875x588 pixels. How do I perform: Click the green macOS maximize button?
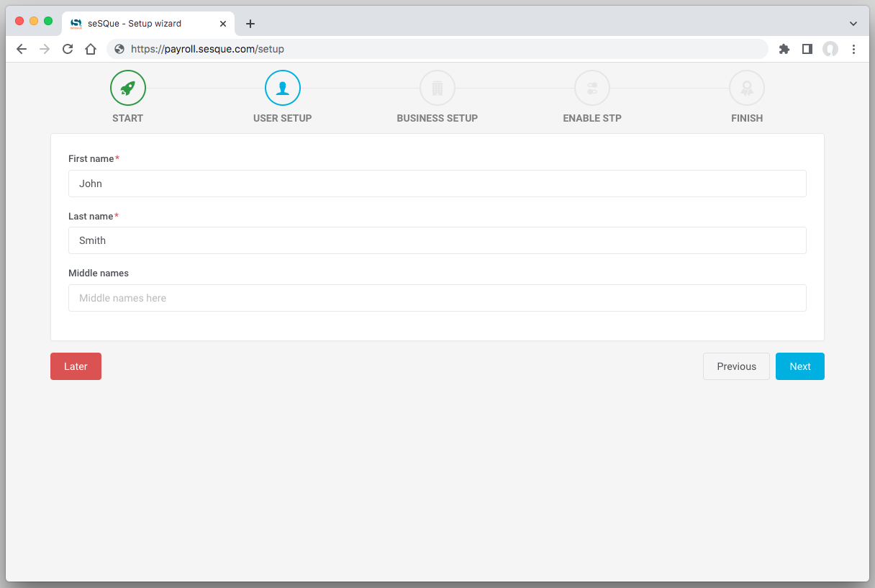pyautogui.click(x=48, y=21)
